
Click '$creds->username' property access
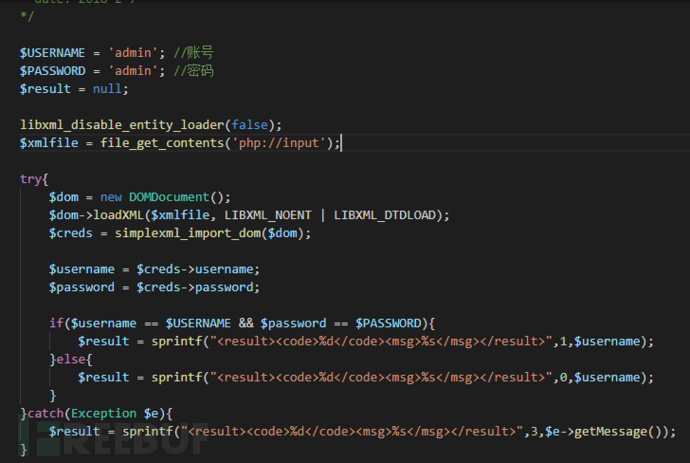pyautogui.click(x=195, y=269)
